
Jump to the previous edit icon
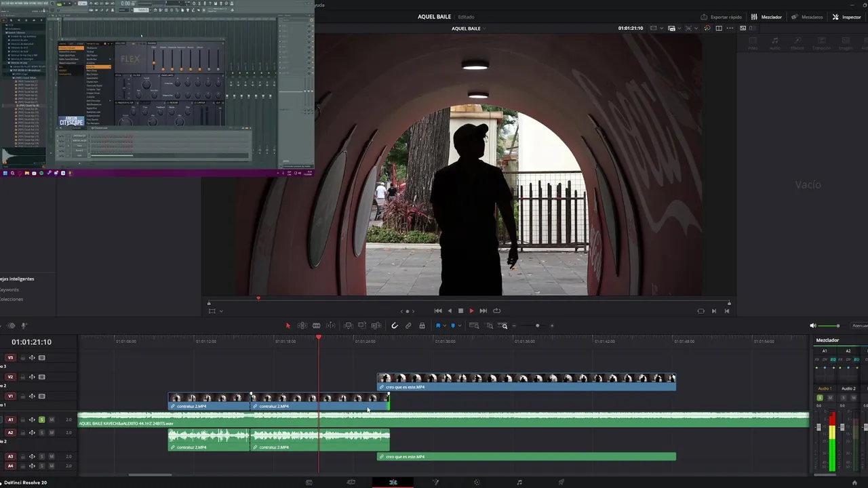(727, 310)
